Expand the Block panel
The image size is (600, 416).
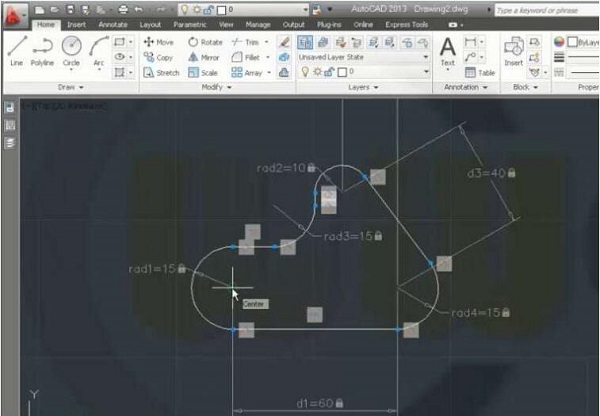point(525,87)
